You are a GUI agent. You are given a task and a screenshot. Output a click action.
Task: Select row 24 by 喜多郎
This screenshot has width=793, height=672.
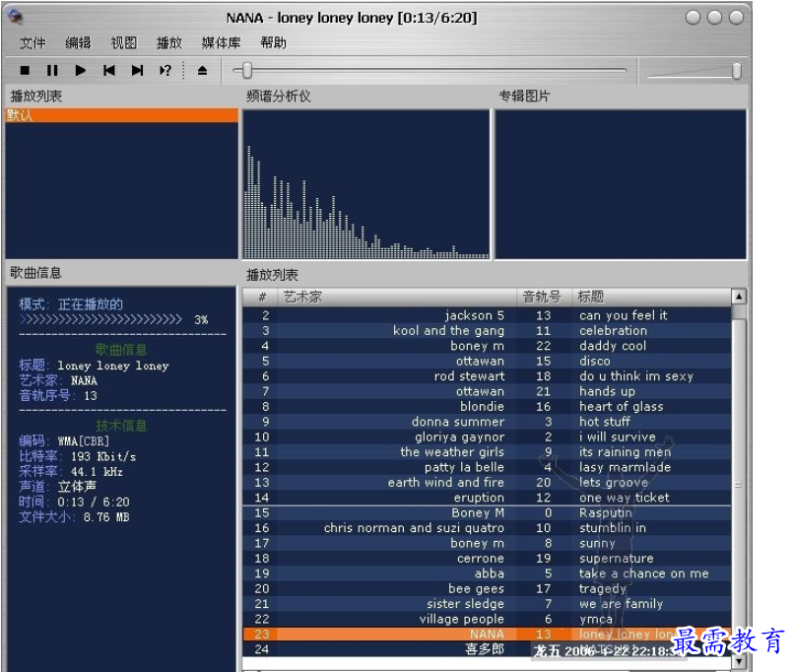coord(487,649)
